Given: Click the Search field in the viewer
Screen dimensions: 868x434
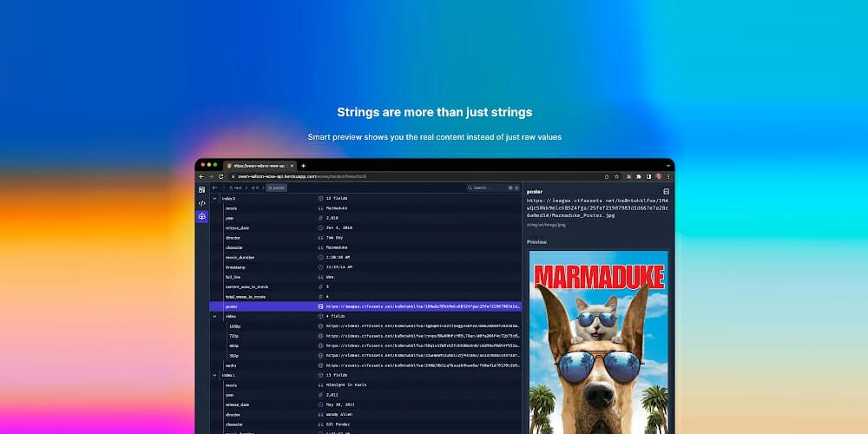Looking at the screenshot, I should [493, 187].
